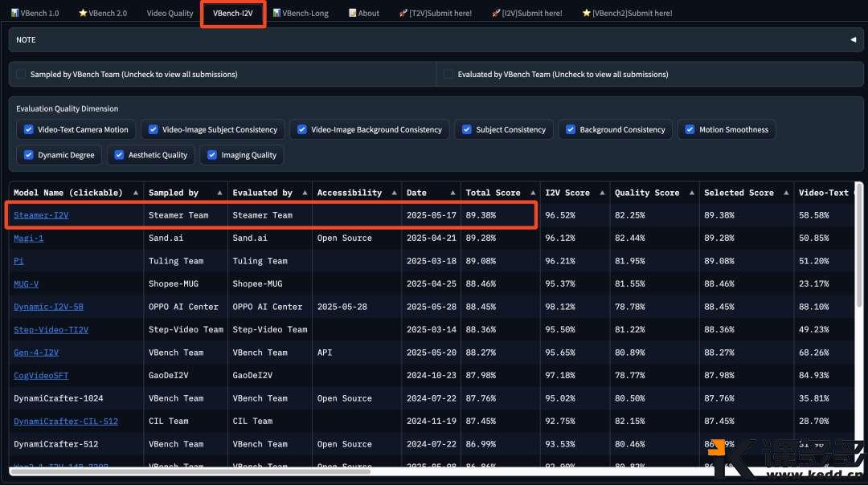Sort by Total Score column arrow
The height and width of the screenshot is (485, 868).
[x=533, y=193]
